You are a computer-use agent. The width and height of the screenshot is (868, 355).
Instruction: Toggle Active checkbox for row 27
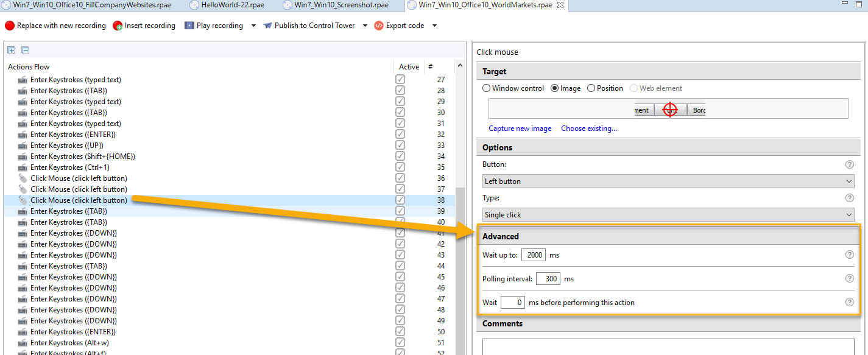point(400,80)
